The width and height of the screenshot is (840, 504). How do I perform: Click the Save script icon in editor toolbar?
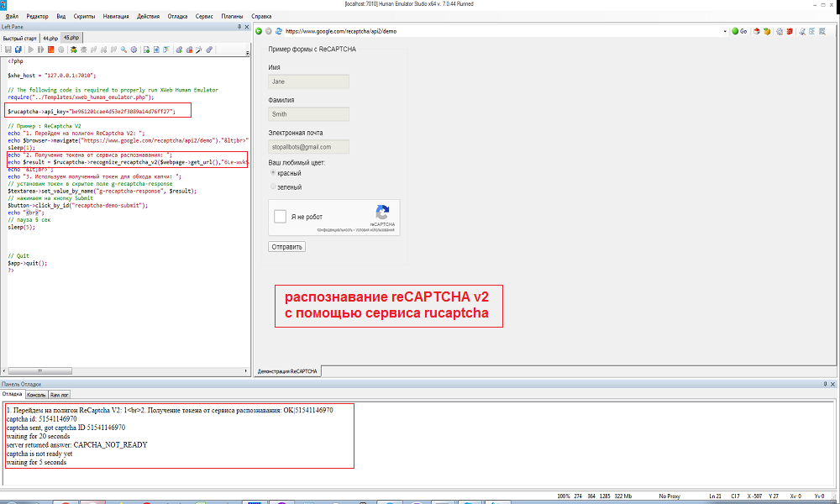point(8,50)
